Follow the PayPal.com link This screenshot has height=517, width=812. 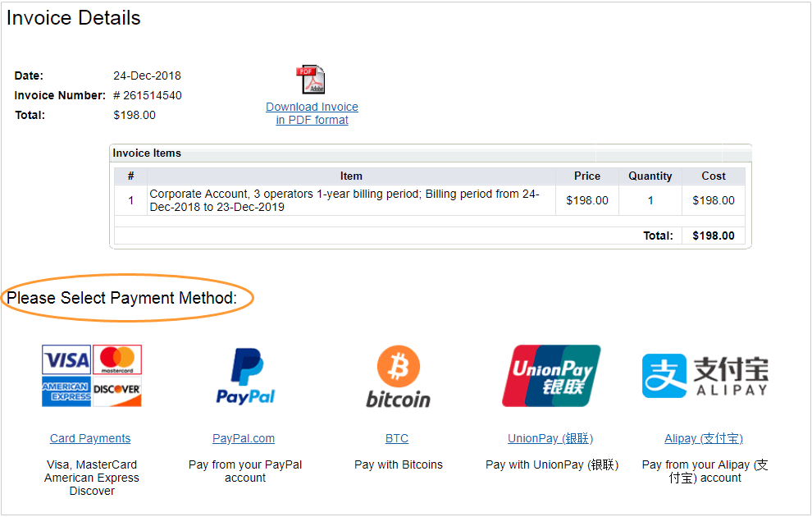coord(244,438)
